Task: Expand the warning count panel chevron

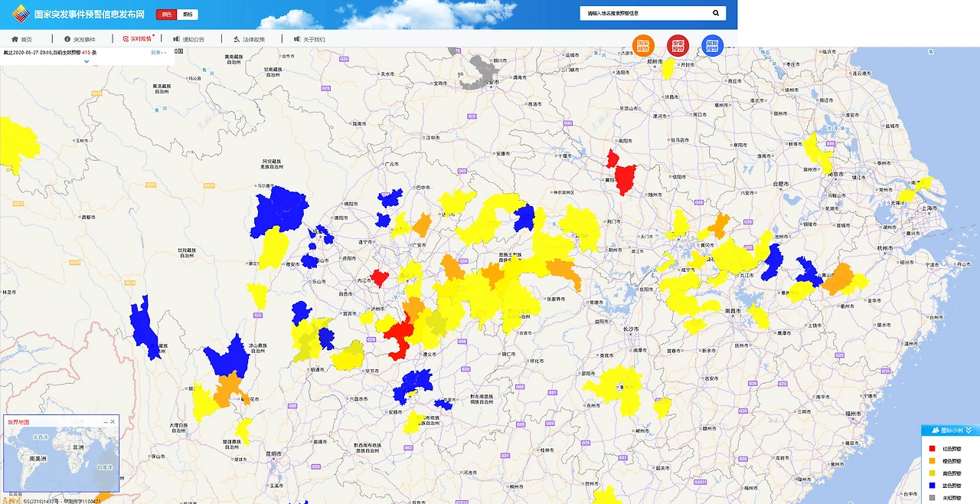Action: pyautogui.click(x=87, y=61)
